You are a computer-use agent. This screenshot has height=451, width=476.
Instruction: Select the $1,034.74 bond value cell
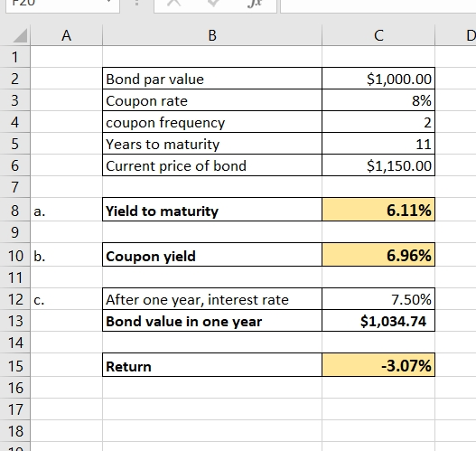378,321
